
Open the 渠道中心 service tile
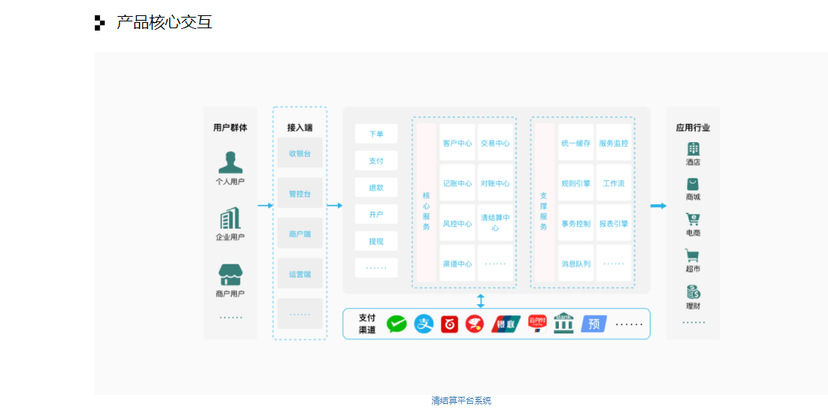pos(457,263)
